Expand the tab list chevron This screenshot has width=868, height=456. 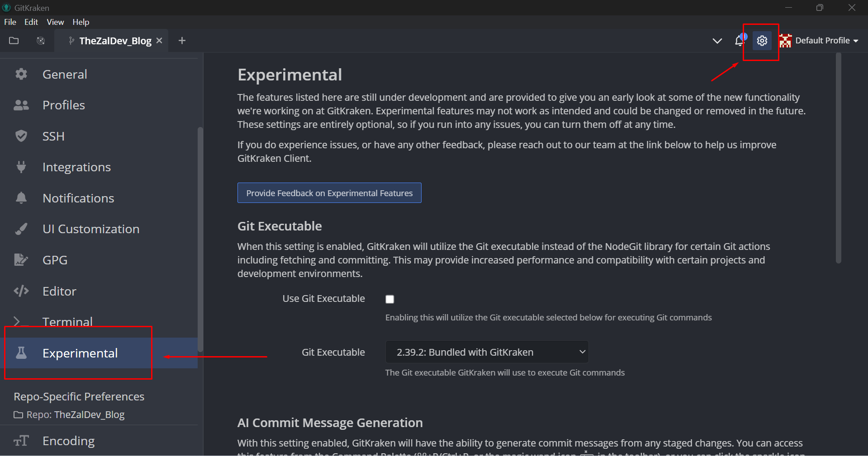click(717, 41)
